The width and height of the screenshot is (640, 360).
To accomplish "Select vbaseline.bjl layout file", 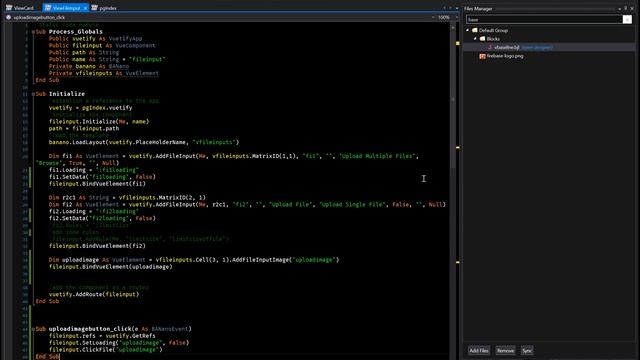I will tap(507, 47).
